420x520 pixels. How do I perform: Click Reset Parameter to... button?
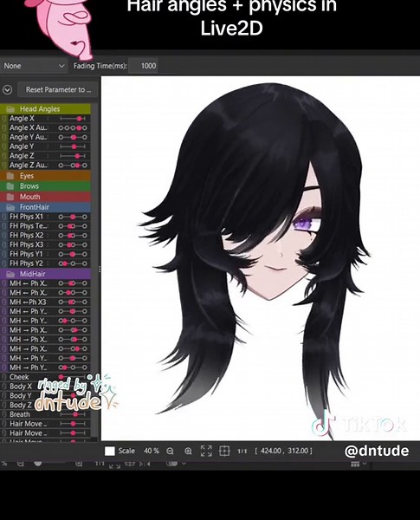coord(58,89)
